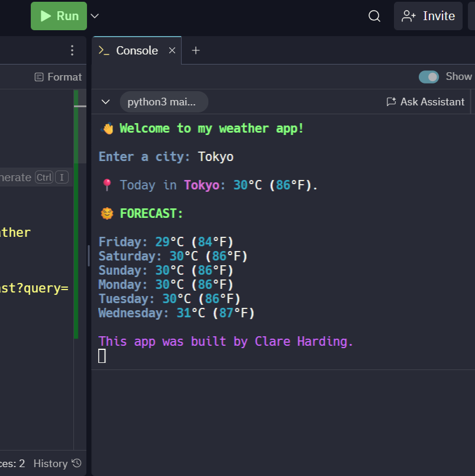
Task: Open search with the magnifier icon
Action: pos(374,16)
